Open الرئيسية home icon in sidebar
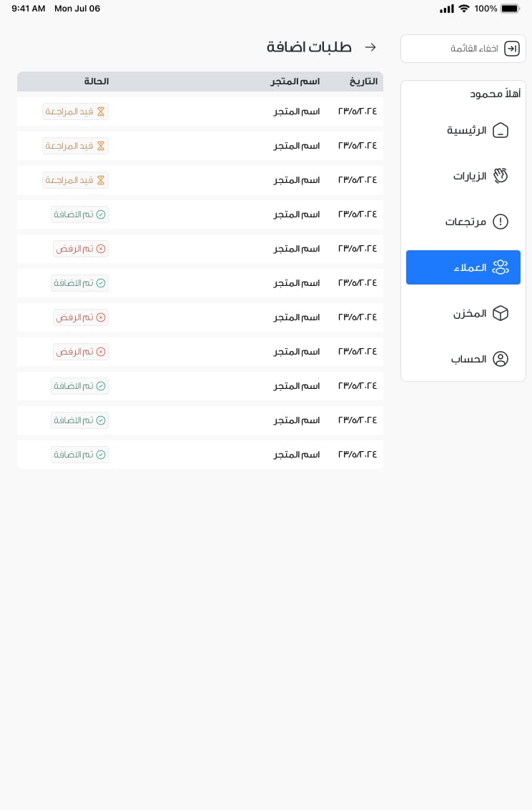 point(500,130)
